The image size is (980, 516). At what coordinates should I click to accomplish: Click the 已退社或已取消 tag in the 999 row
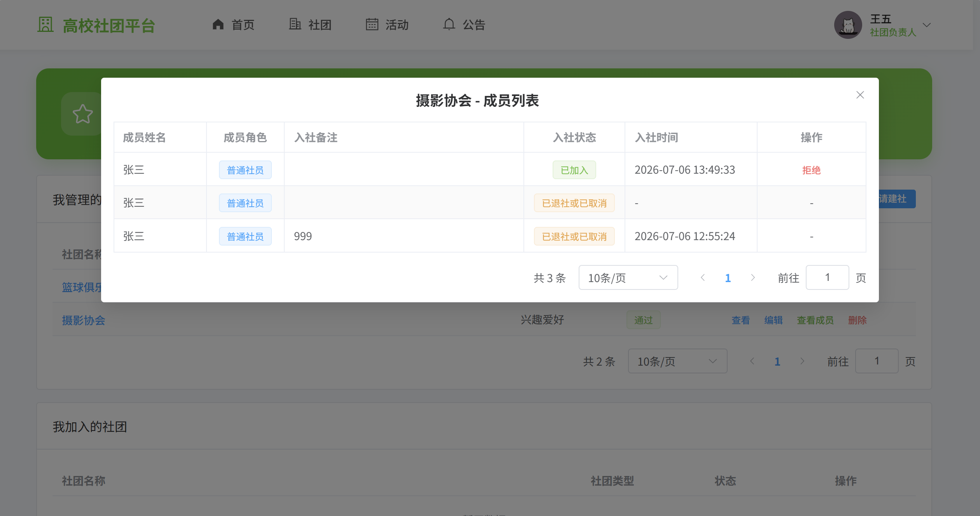(574, 236)
